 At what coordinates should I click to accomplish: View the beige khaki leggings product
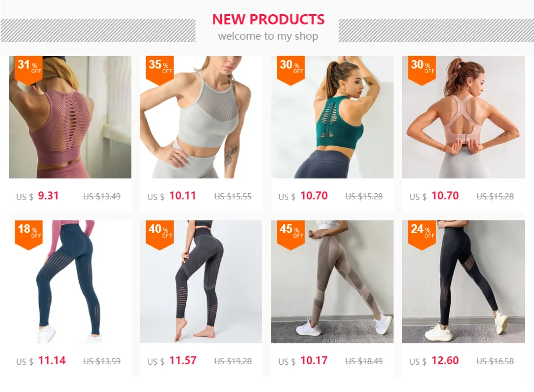(332, 282)
